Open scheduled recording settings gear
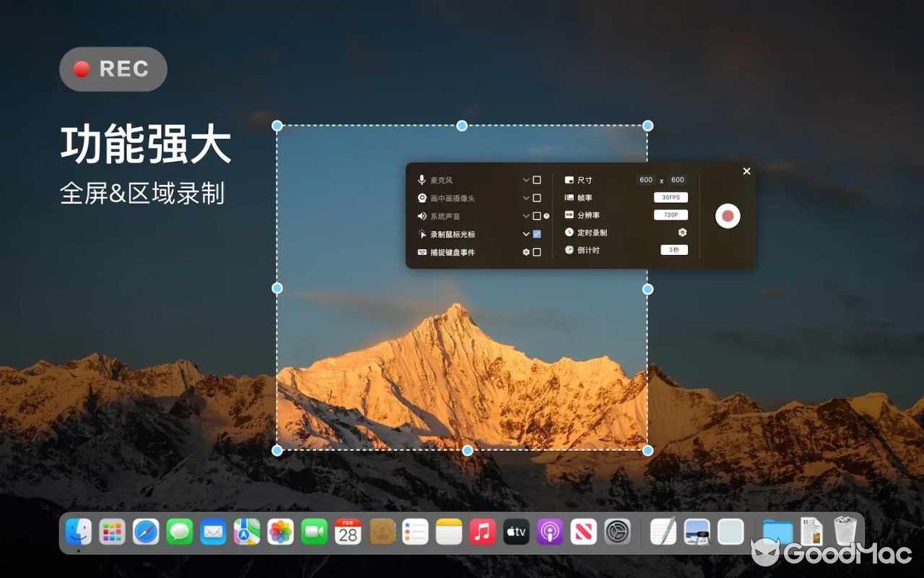The image size is (924, 578). pos(682,233)
